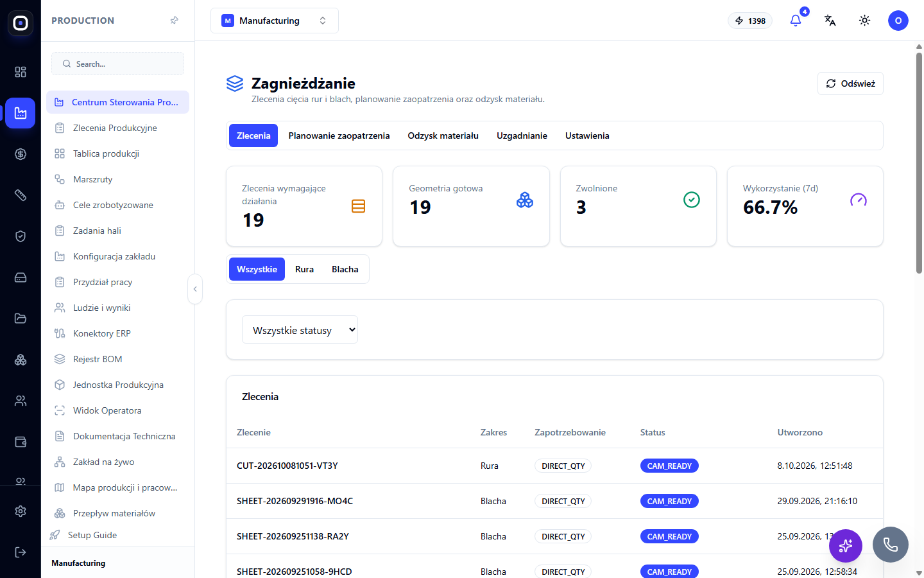Switch to Planowanie zaopatrzenia tab
924x578 pixels.
click(x=339, y=136)
